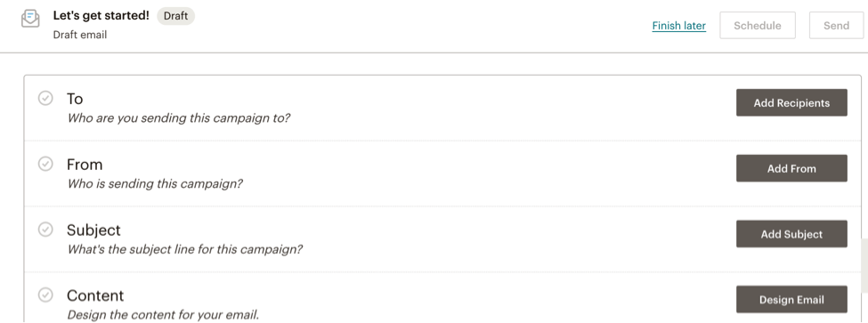Hit the Send button
This screenshot has height=323, width=868.
(x=837, y=26)
